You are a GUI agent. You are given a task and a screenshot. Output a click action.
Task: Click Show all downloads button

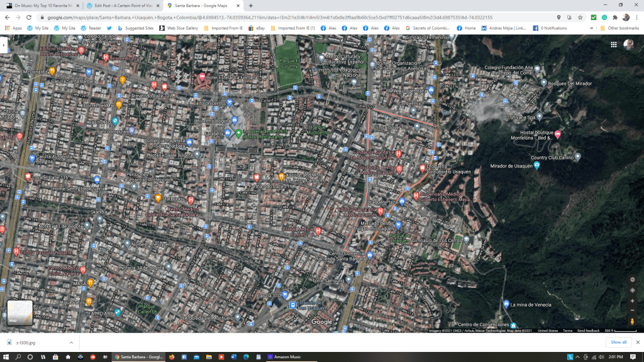coord(619,343)
